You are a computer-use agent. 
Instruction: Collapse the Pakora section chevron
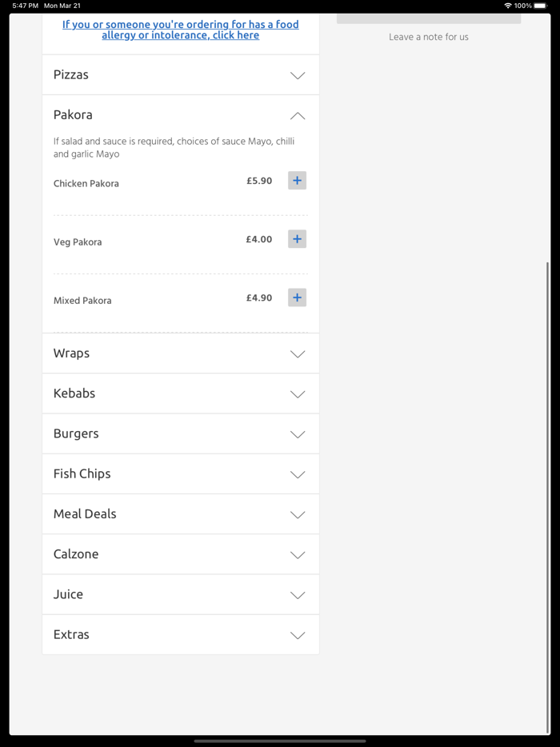pyautogui.click(x=297, y=116)
